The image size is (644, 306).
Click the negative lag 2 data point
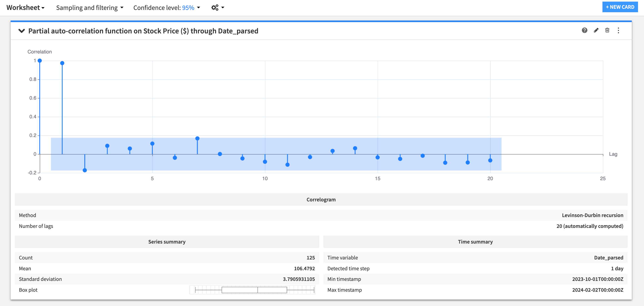point(85,170)
